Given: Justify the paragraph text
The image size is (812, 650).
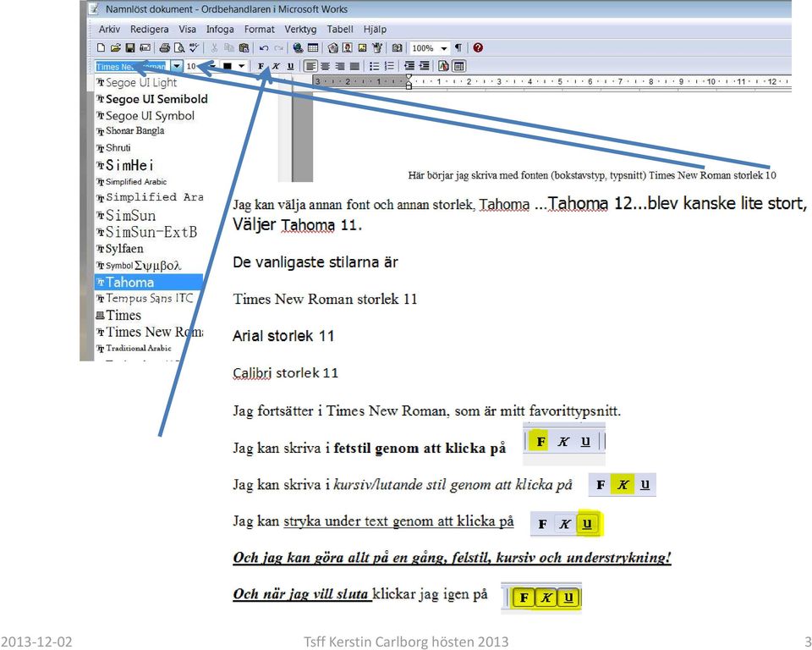Looking at the screenshot, I should tap(354, 66).
